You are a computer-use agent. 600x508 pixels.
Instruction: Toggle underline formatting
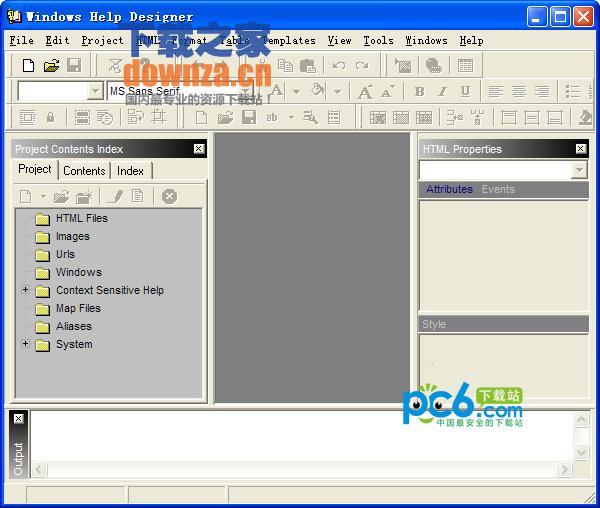click(465, 91)
